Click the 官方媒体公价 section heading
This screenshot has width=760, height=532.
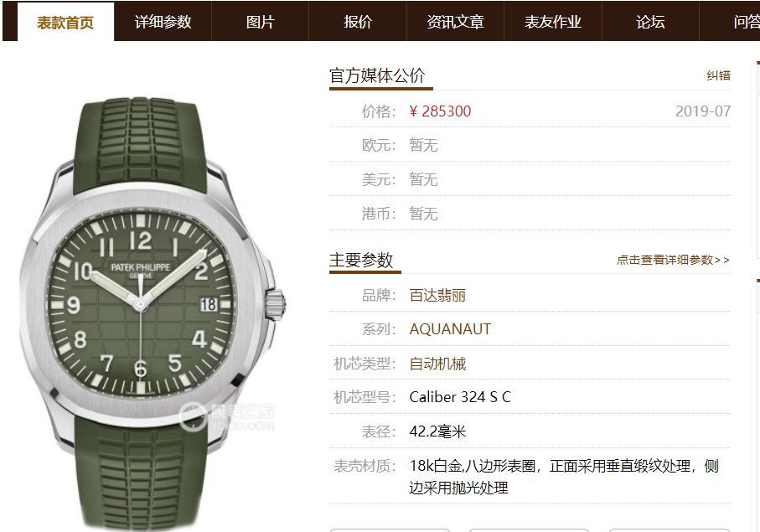coord(377,75)
